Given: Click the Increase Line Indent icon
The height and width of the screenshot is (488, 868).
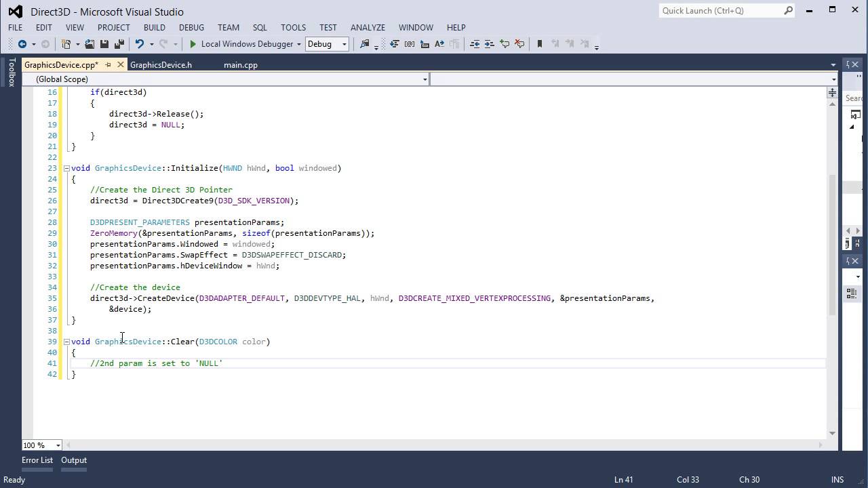Looking at the screenshot, I should click(x=489, y=44).
